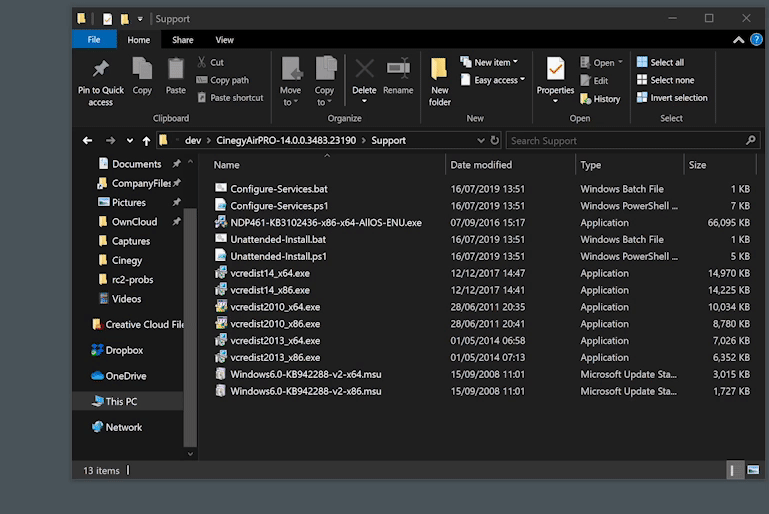The width and height of the screenshot is (769, 514).
Task: Click Invert selection
Action: click(672, 98)
